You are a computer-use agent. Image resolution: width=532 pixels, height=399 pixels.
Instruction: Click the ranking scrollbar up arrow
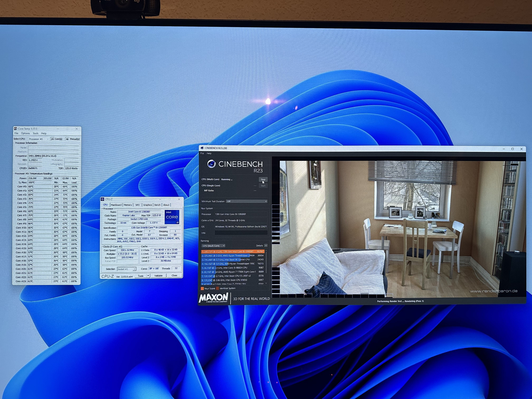pyautogui.click(x=266, y=251)
